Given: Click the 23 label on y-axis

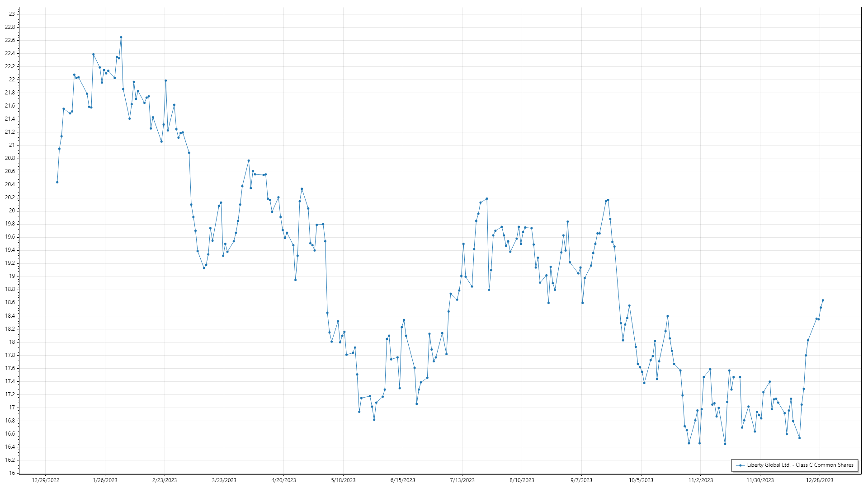Looking at the screenshot, I should coord(12,14).
